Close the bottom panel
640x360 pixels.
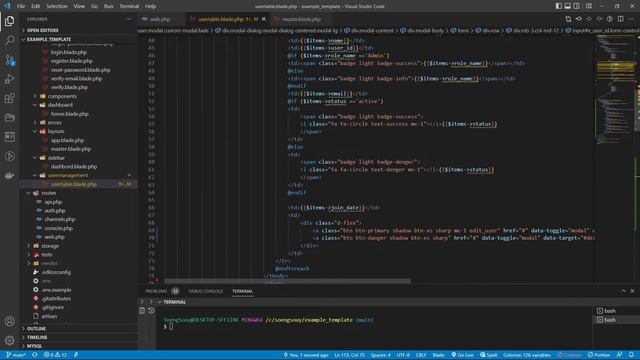point(632,291)
